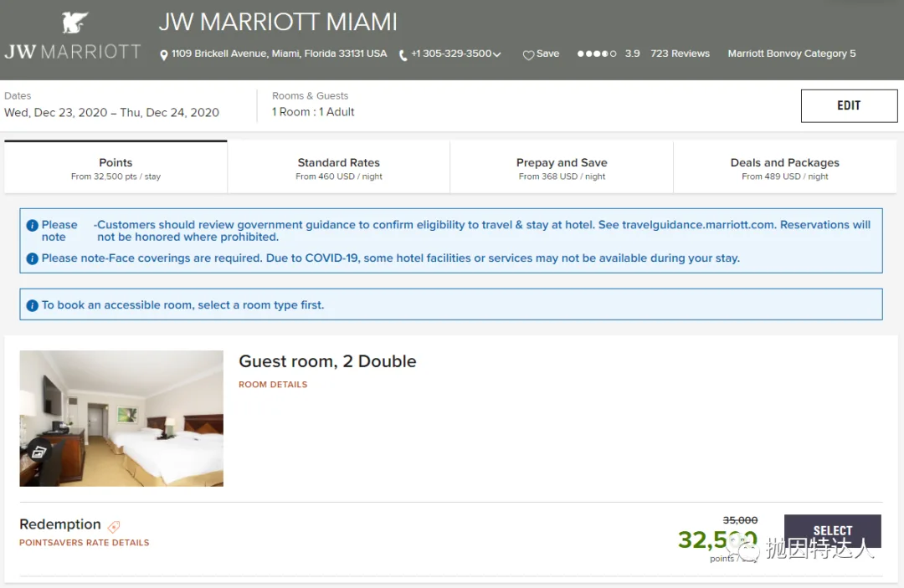Click the star rating dots icon
Image resolution: width=904 pixels, height=588 pixels.
(596, 54)
